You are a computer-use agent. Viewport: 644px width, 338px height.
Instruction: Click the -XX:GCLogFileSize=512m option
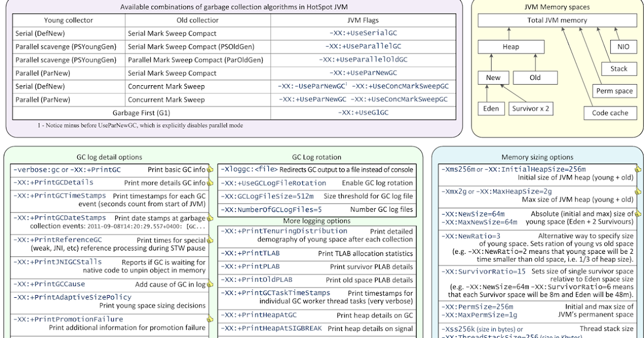[267, 196]
